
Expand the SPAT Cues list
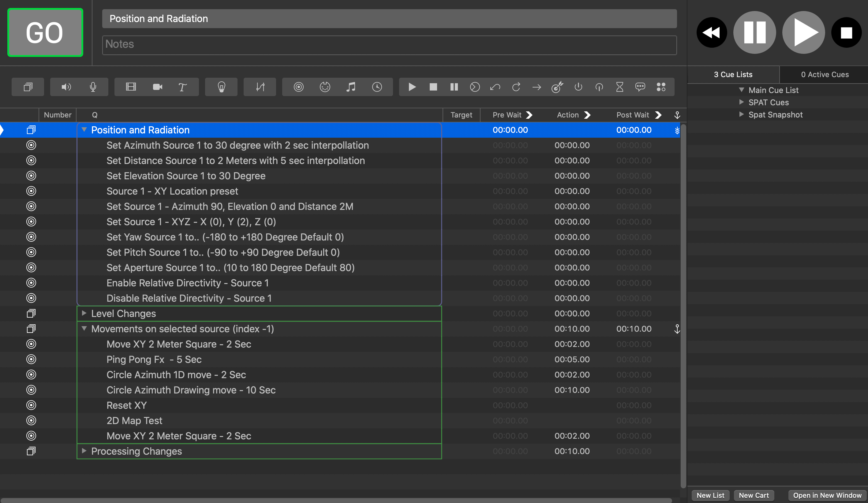(741, 102)
